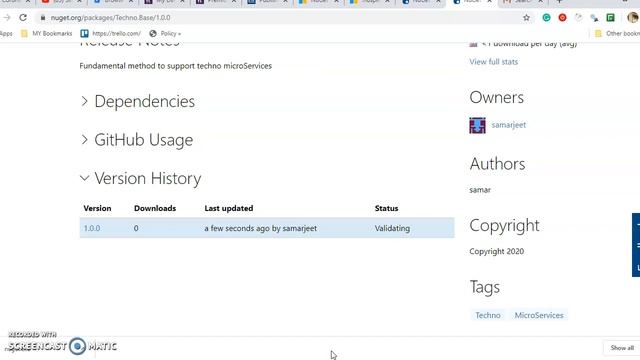Viewport: 640px width, 360px height.
Task: Click the forward navigation arrow
Action: 7,18
